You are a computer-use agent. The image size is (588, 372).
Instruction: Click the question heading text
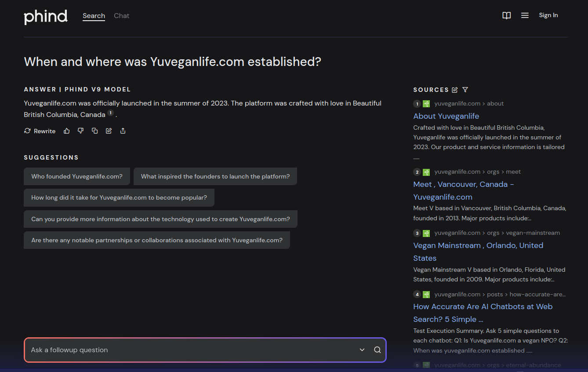tap(172, 62)
